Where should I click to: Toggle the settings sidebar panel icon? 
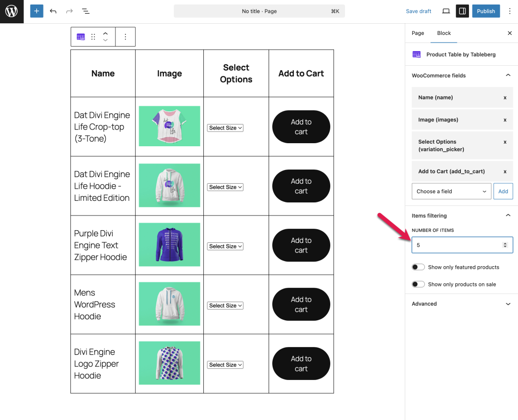(x=462, y=11)
